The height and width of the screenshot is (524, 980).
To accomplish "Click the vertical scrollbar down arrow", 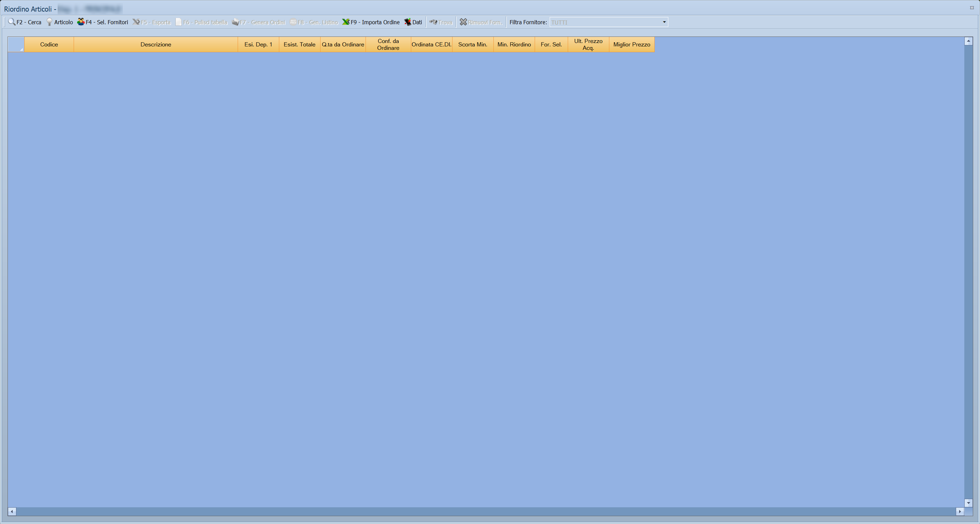I will [968, 503].
